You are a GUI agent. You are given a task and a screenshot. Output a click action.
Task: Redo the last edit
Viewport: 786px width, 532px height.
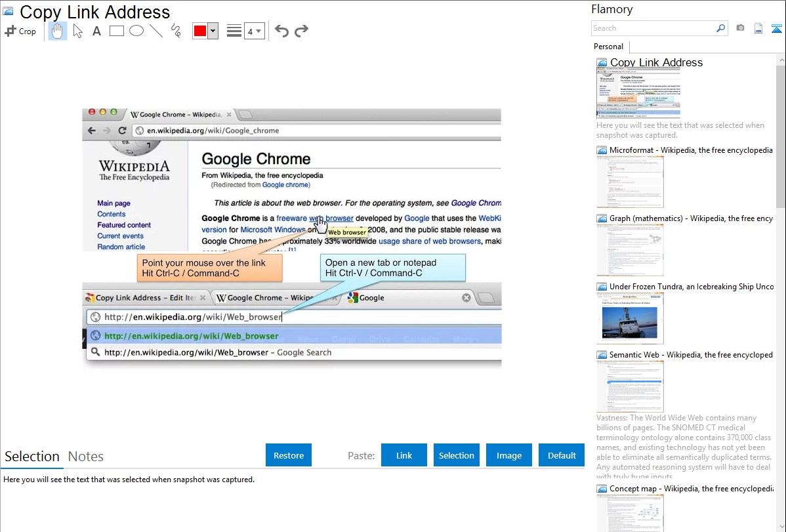coord(301,31)
